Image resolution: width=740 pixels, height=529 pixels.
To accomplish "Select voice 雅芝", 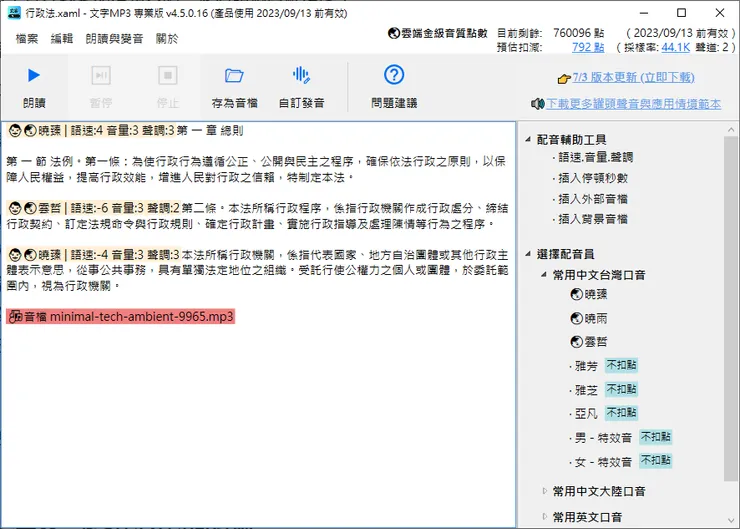I will point(586,390).
